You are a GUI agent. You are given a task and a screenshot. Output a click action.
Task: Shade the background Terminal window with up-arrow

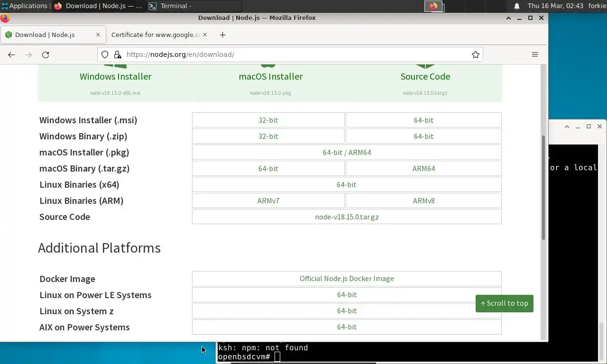(x=567, y=127)
